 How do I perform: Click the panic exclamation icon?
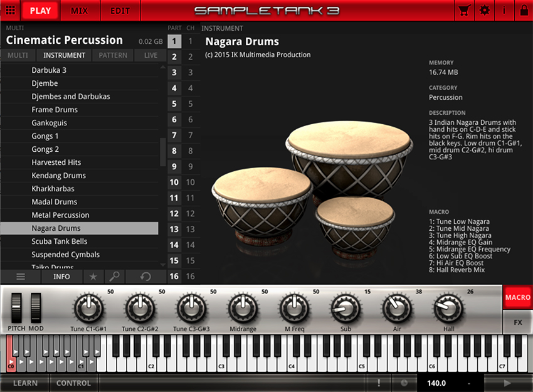click(379, 383)
